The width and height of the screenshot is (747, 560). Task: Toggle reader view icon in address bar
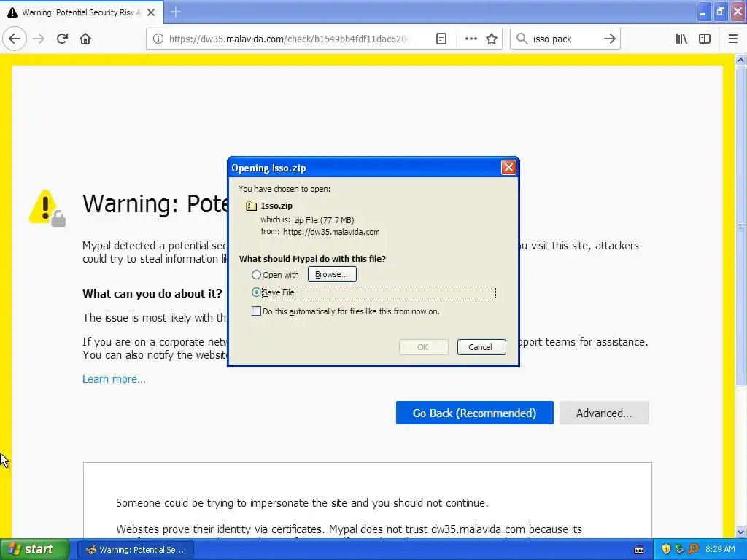[x=441, y=39]
